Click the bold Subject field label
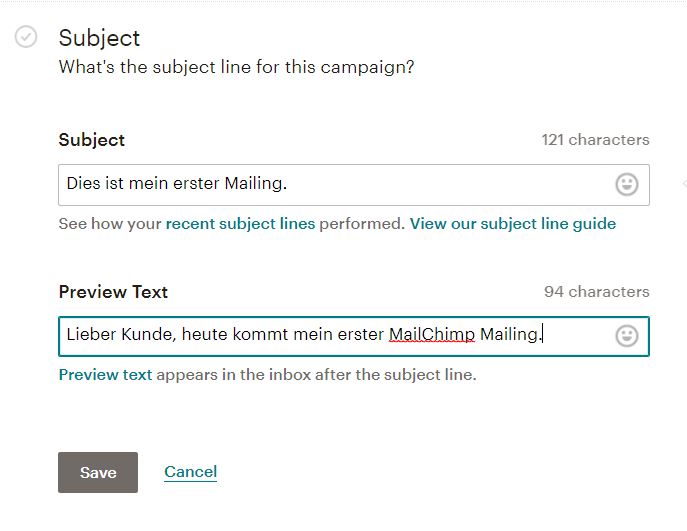This screenshot has height=531, width=687. click(x=92, y=141)
